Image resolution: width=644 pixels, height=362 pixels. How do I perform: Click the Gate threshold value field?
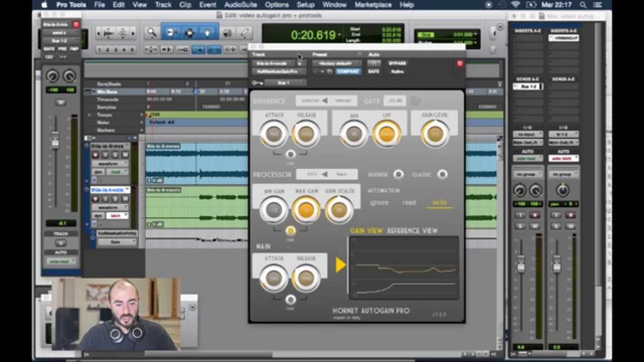click(395, 101)
